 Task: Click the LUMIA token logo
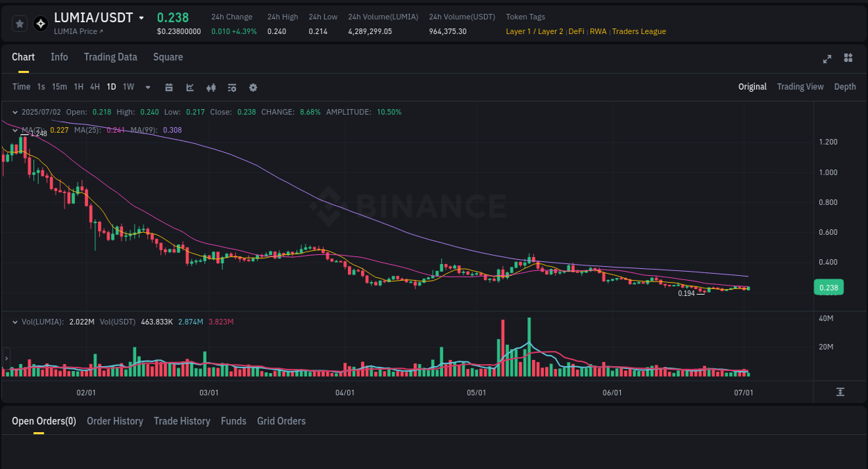40,23
